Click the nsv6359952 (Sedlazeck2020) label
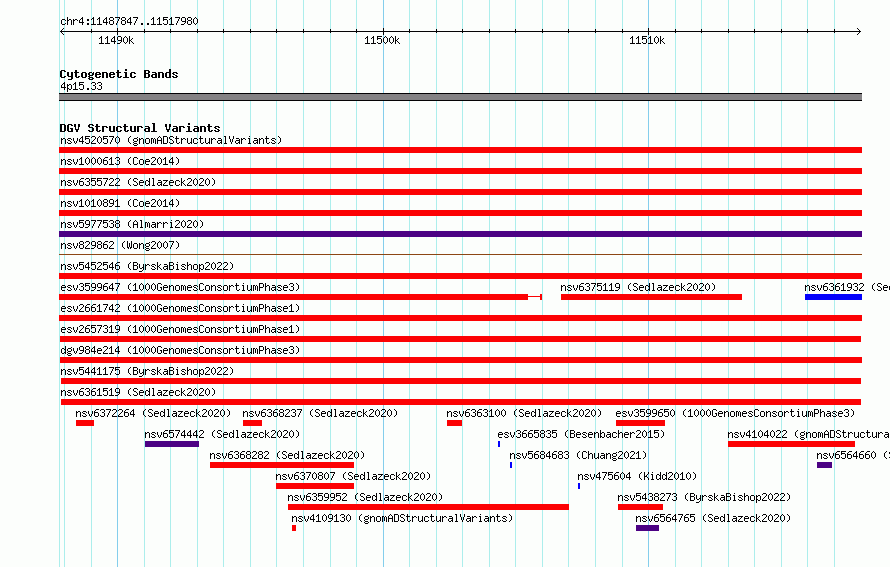890x567 pixels. pos(365,497)
